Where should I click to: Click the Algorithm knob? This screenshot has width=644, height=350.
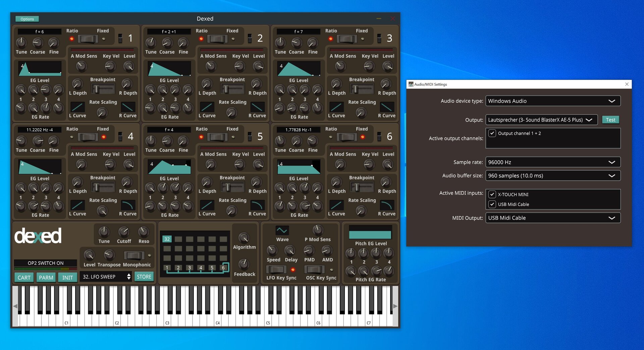pos(244,237)
